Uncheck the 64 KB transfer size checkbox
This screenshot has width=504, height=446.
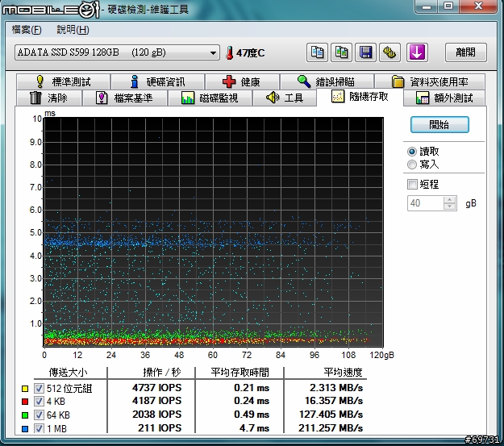[x=39, y=414]
